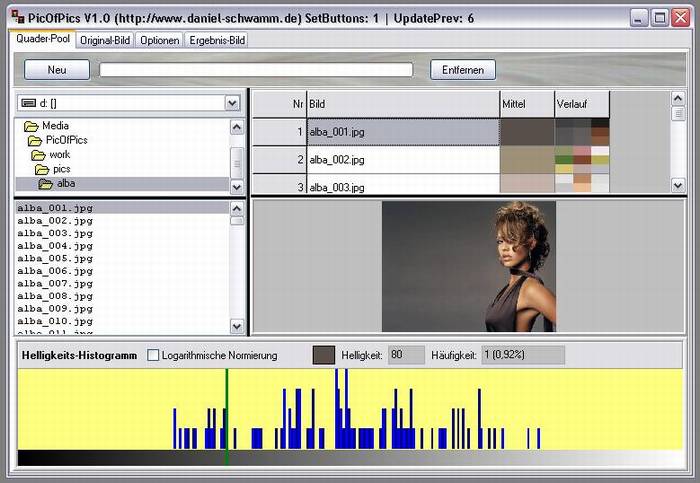Click the Bild column header
This screenshot has width=700, height=483.
click(403, 104)
